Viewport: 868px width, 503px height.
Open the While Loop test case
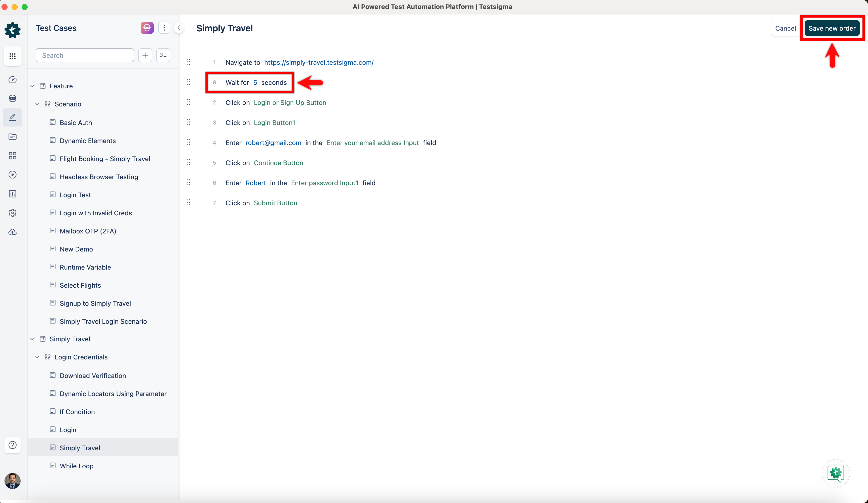[76, 466]
